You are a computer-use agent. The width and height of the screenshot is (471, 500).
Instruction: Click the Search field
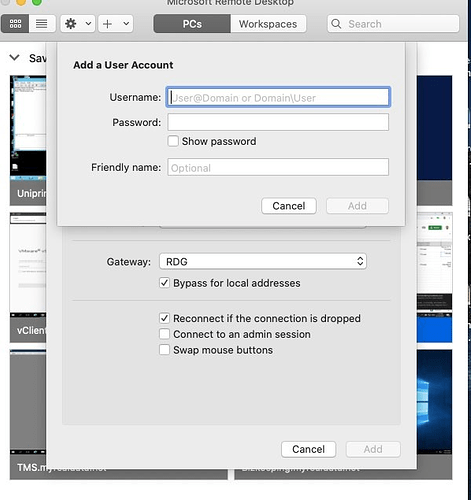coord(393,24)
